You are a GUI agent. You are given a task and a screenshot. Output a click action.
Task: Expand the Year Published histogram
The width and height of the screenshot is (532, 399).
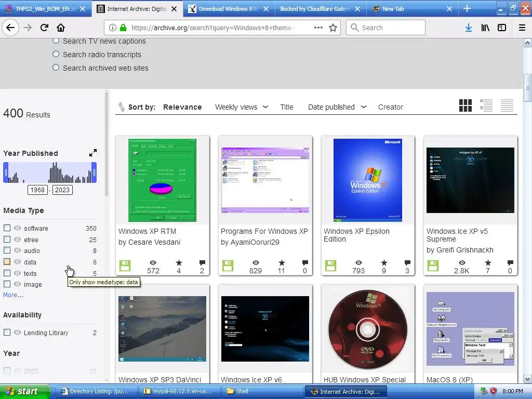pyautogui.click(x=93, y=153)
